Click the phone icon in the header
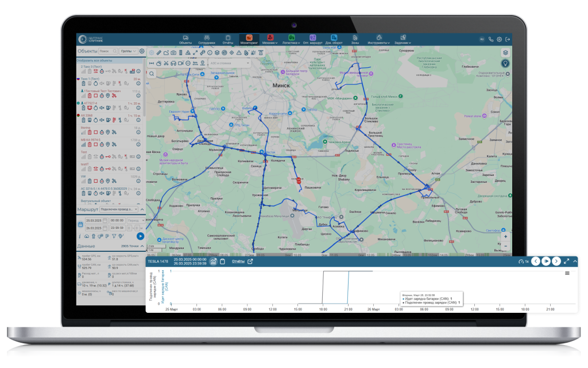 (491, 39)
